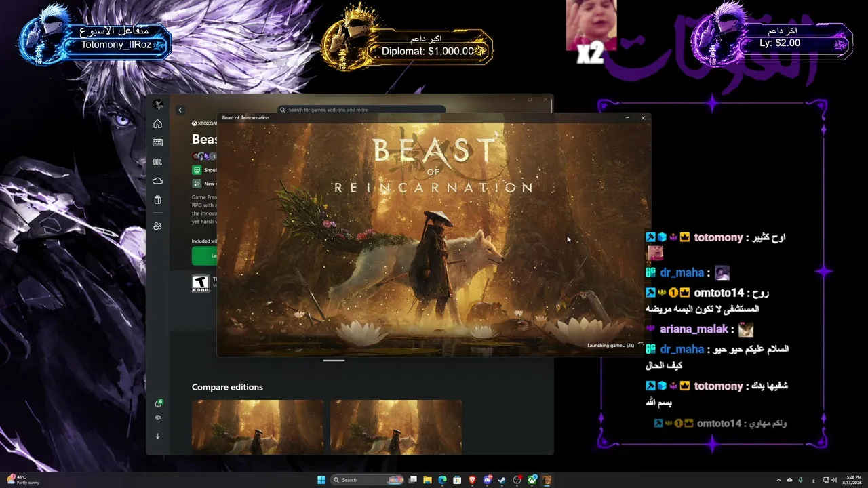Open the print-like queue icon in Xbox sidebar

(x=158, y=418)
